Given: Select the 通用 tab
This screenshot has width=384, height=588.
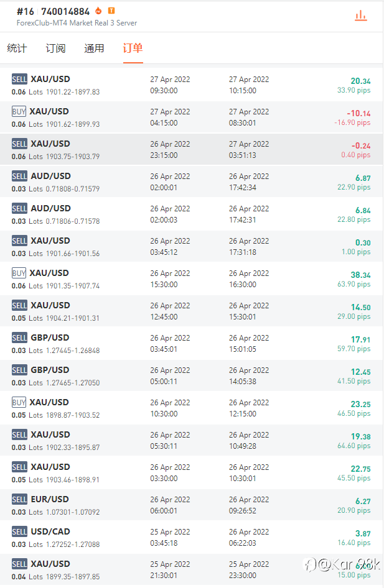Looking at the screenshot, I should pos(94,48).
